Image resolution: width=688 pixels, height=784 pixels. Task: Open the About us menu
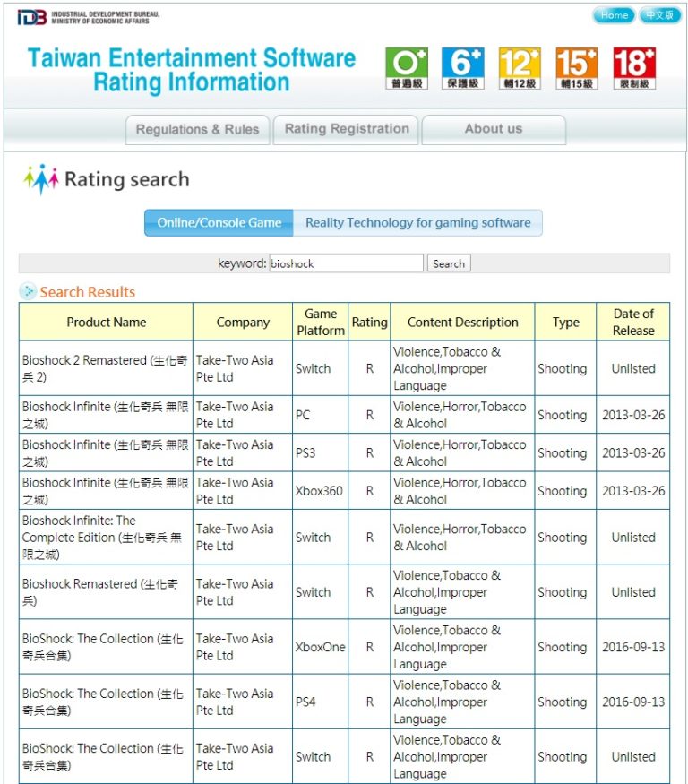point(494,130)
